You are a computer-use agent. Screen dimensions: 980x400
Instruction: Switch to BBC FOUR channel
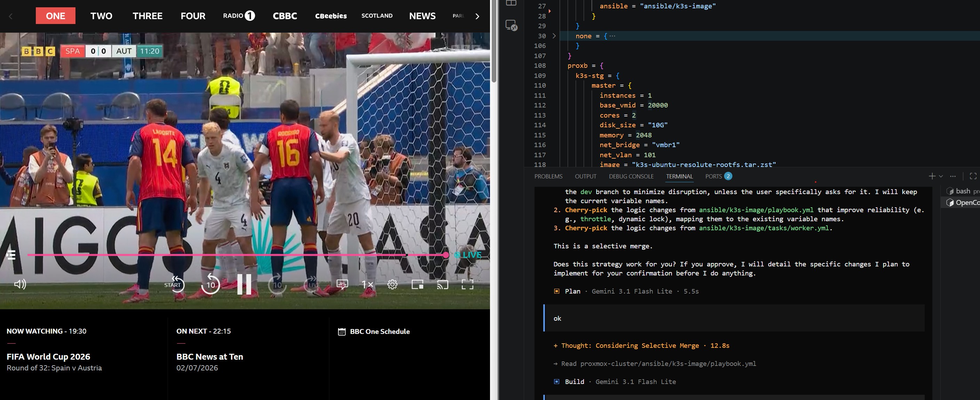click(193, 16)
